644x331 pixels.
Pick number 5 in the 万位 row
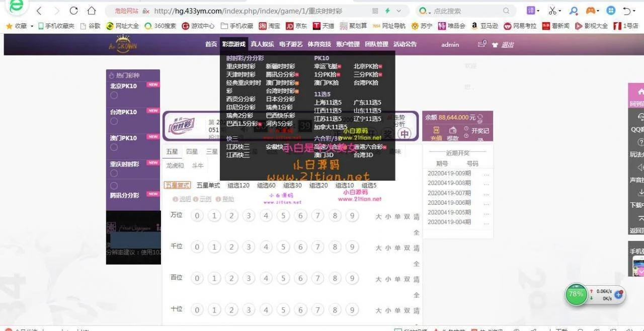coord(283,216)
